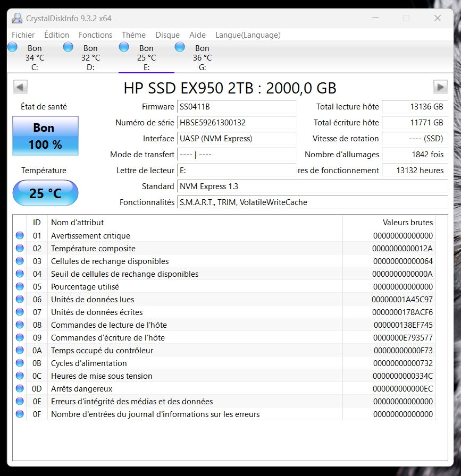Click raw value 0000000000334C
461x476 pixels.
(403, 376)
